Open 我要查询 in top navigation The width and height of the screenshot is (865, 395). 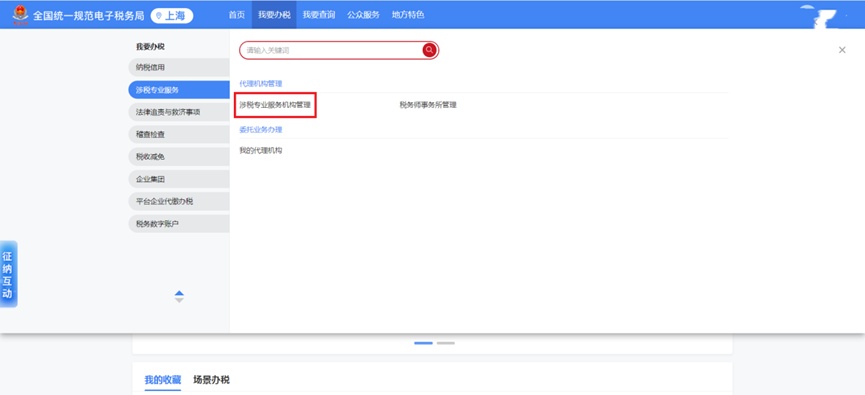click(x=319, y=15)
